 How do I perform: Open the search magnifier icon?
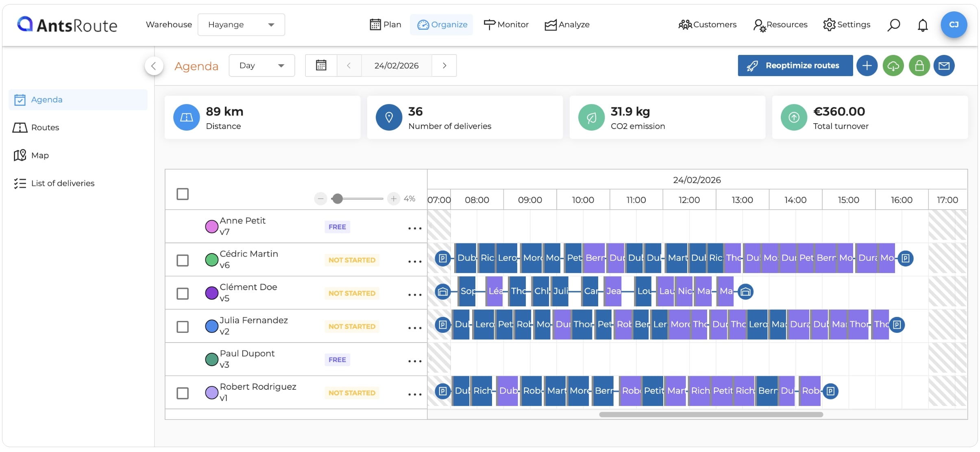[x=893, y=25]
